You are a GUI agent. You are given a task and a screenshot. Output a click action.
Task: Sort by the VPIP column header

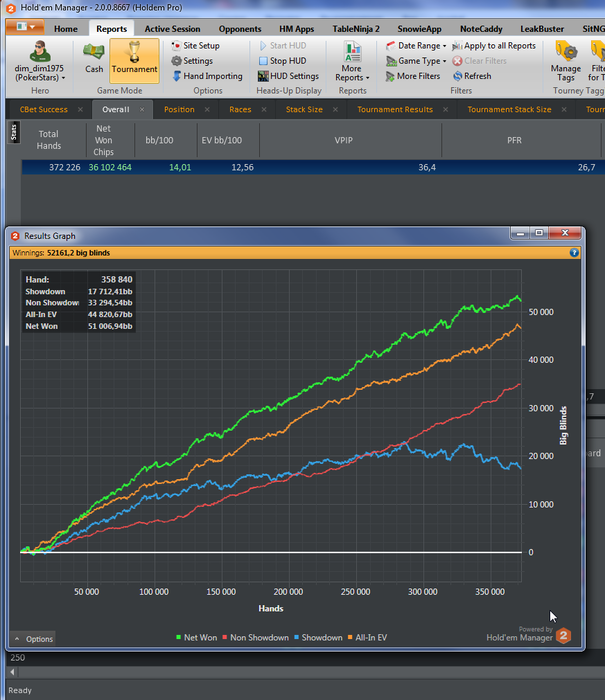[350, 140]
